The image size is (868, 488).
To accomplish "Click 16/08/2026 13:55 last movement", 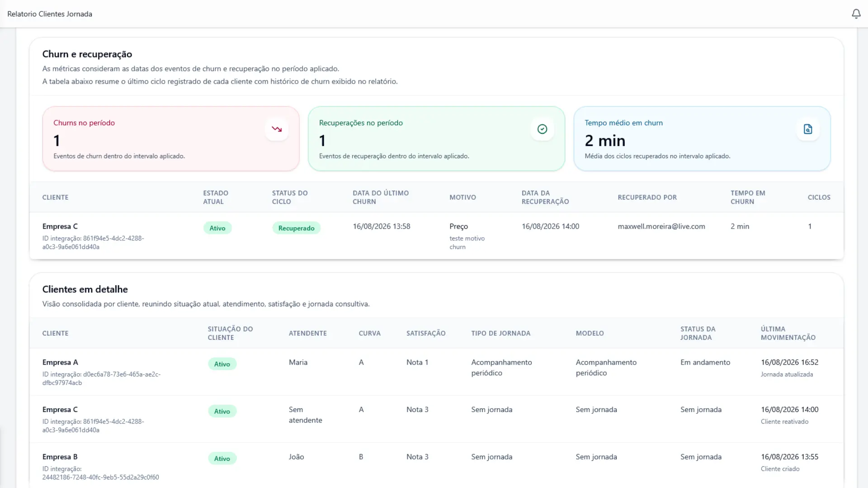I will click(x=789, y=457).
